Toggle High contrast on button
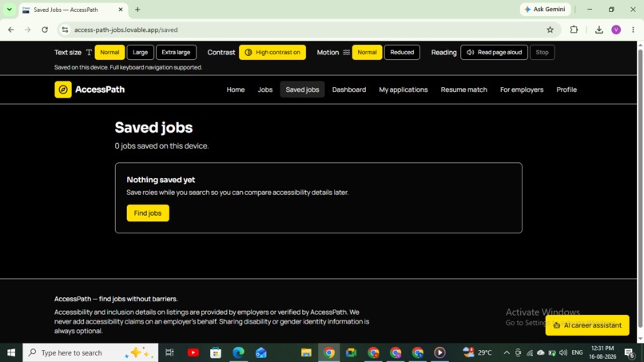 [272, 52]
